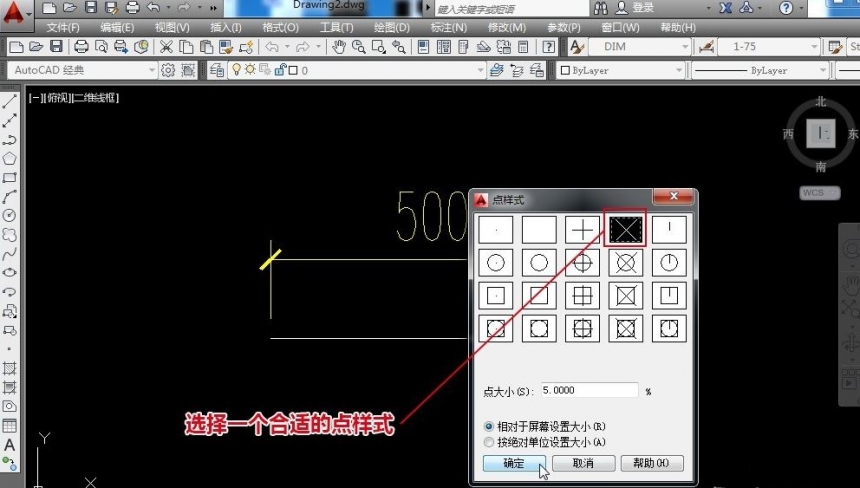Screen dimensions: 860x488
Task: Click the Multiline Text 'A' tool
Action: [x=10, y=444]
